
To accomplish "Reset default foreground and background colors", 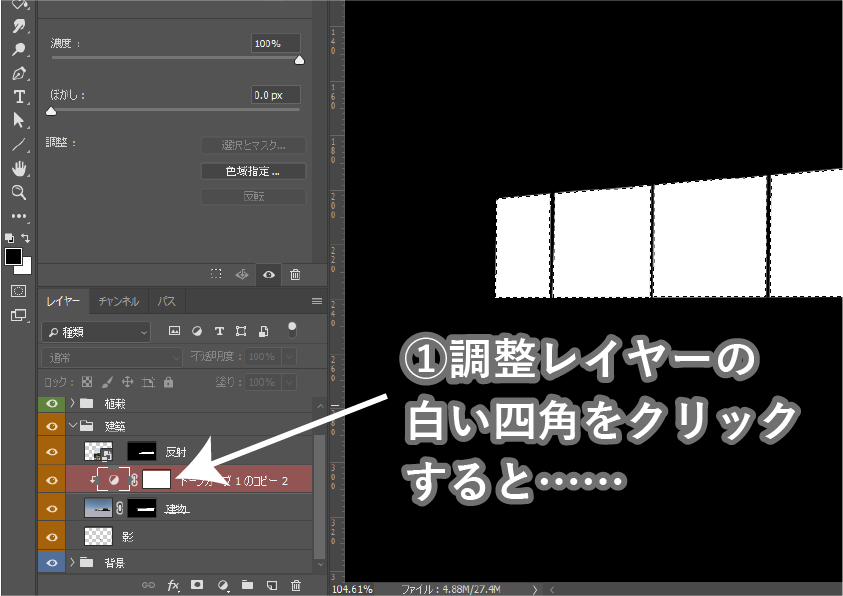I will tap(9, 238).
